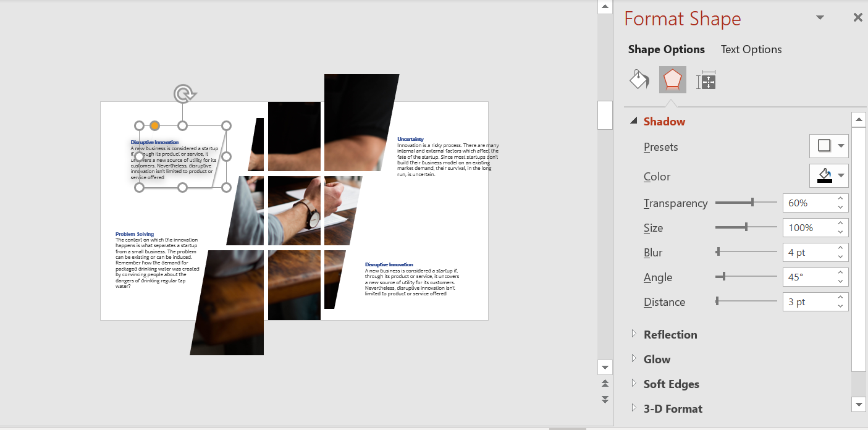The height and width of the screenshot is (430, 868).
Task: Click the Blur slider
Action: coord(746,252)
